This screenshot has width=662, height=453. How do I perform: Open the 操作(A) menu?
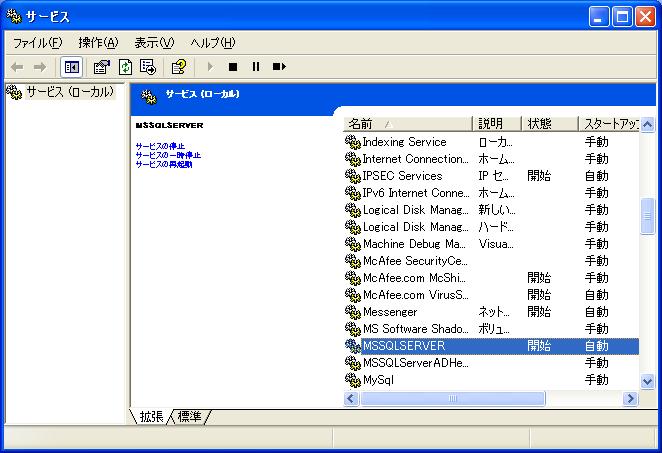point(98,43)
